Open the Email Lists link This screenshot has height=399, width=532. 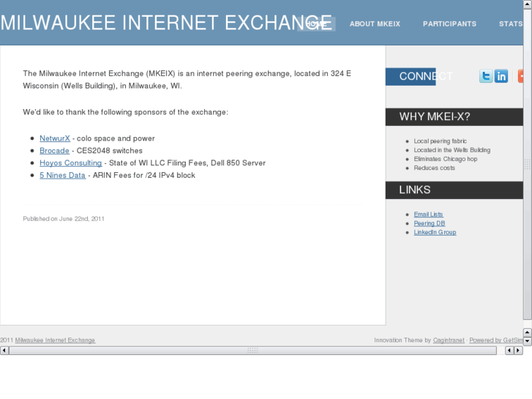coord(428,215)
